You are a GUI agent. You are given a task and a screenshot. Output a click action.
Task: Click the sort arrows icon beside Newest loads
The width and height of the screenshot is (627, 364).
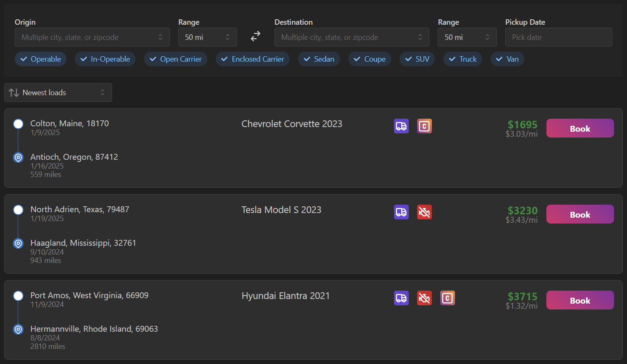coord(14,93)
